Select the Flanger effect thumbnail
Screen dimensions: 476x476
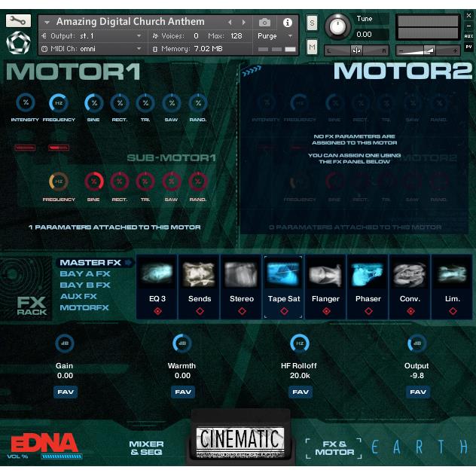325,274
